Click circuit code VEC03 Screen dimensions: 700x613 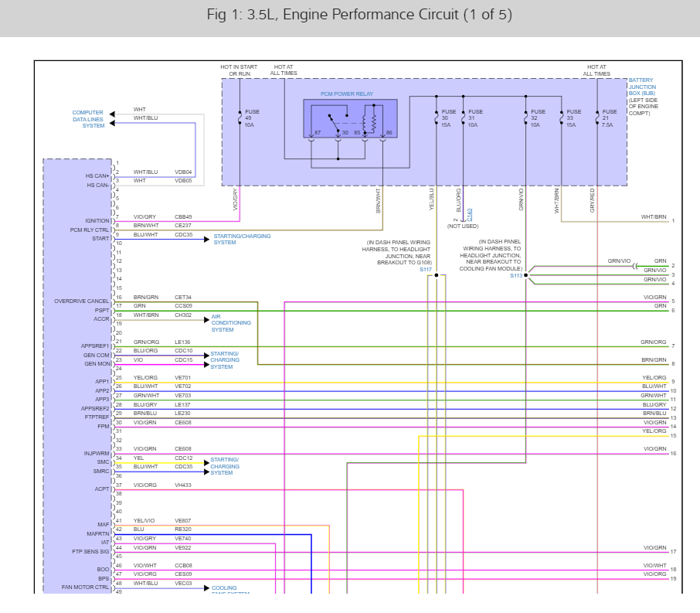click(x=183, y=584)
